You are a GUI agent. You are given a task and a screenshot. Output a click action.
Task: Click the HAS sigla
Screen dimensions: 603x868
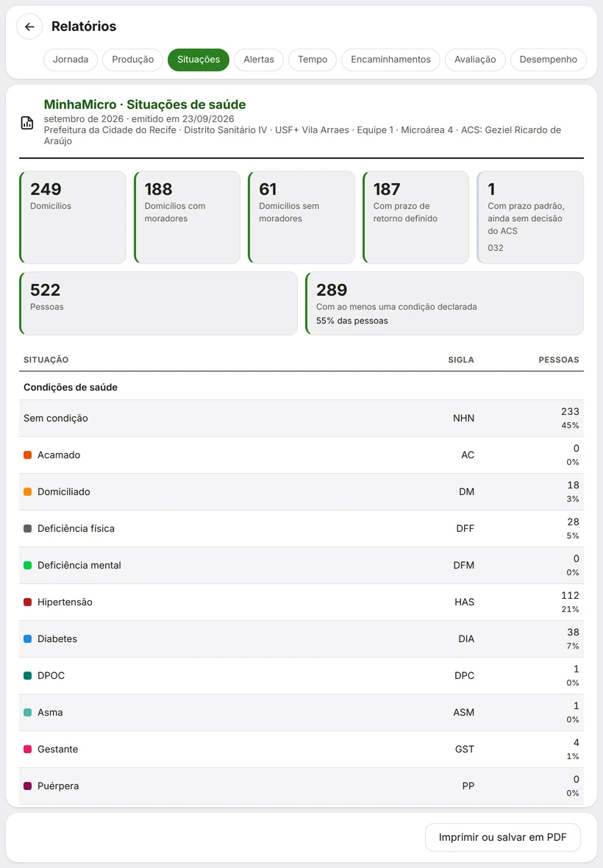click(464, 602)
